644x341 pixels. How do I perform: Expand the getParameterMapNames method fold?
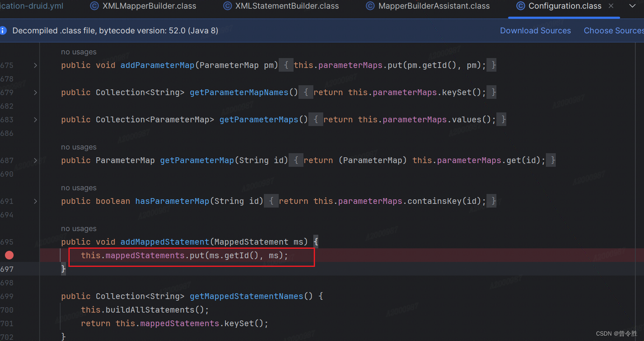tap(35, 93)
